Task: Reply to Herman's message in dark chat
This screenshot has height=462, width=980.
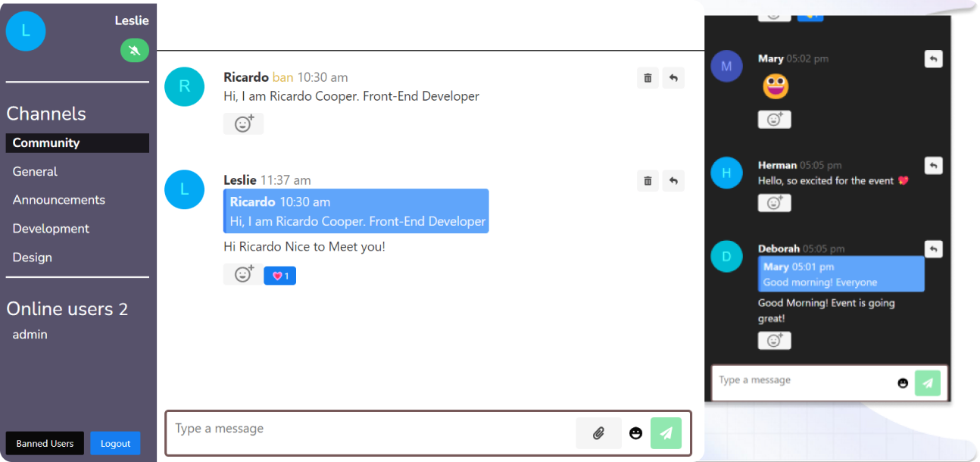Action: click(x=934, y=165)
